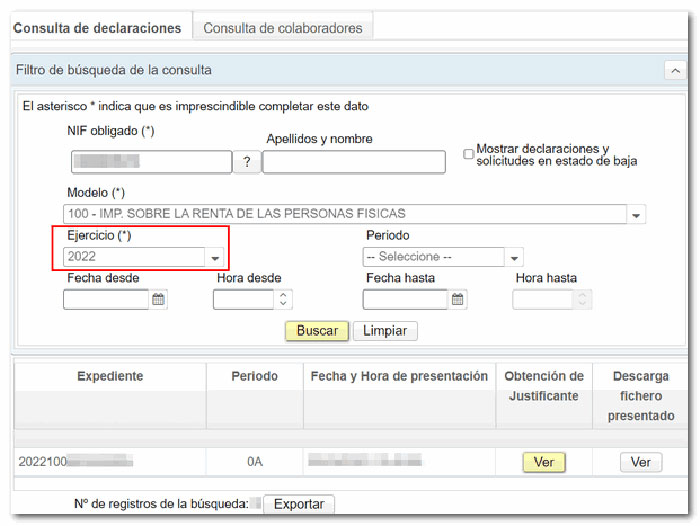Screen dimensions: 700x526
Task: Export results with the Exportar button
Action: [299, 504]
